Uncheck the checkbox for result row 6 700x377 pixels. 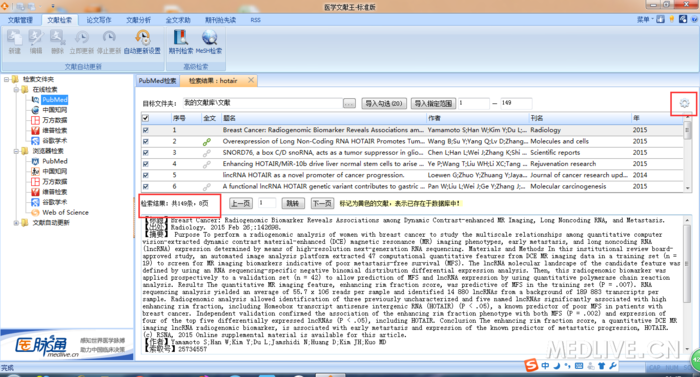tap(146, 187)
